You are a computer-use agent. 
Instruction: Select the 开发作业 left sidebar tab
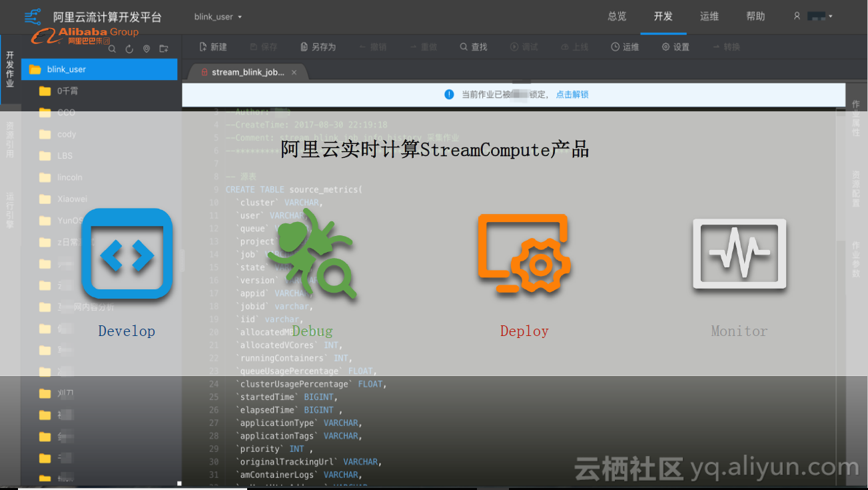[10, 69]
